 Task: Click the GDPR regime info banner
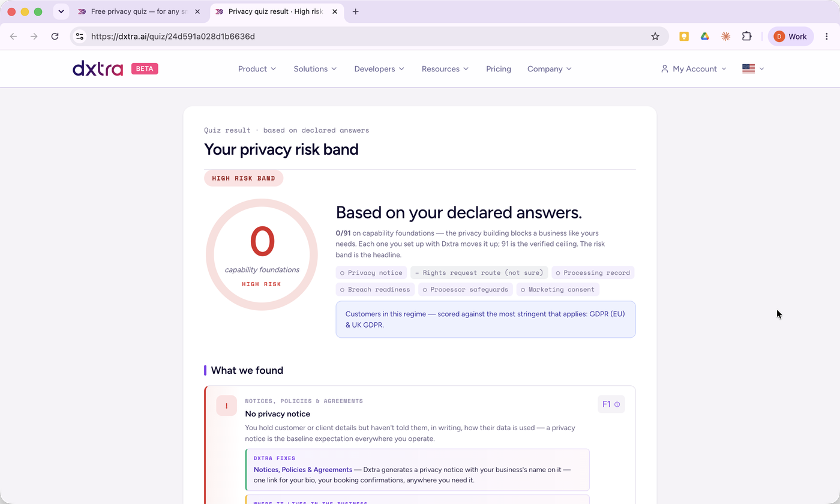pyautogui.click(x=485, y=319)
